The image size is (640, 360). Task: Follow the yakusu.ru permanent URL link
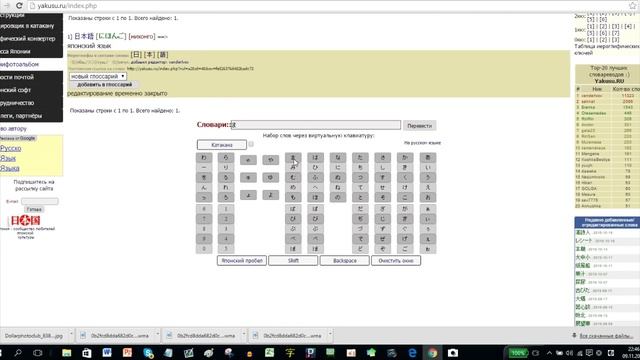point(190,69)
